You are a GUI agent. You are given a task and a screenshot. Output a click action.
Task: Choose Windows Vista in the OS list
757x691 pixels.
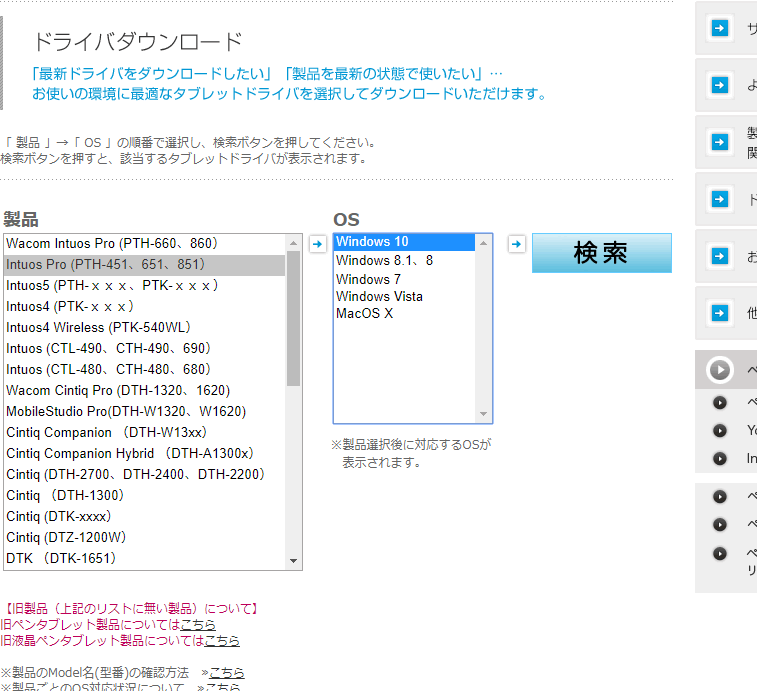405,296
